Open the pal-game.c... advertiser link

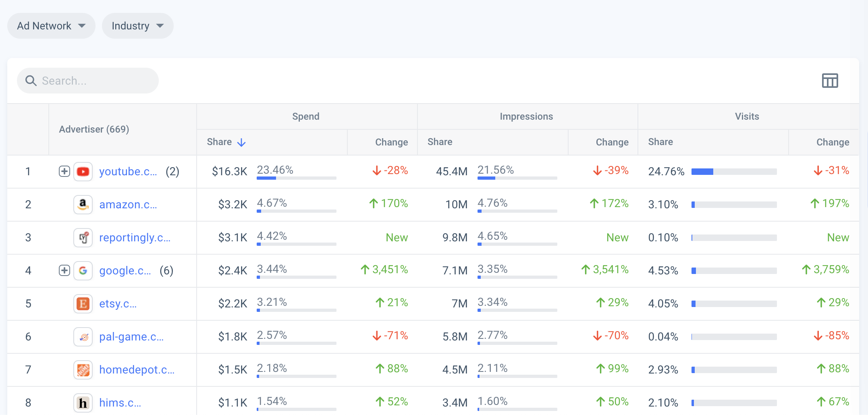pyautogui.click(x=131, y=337)
